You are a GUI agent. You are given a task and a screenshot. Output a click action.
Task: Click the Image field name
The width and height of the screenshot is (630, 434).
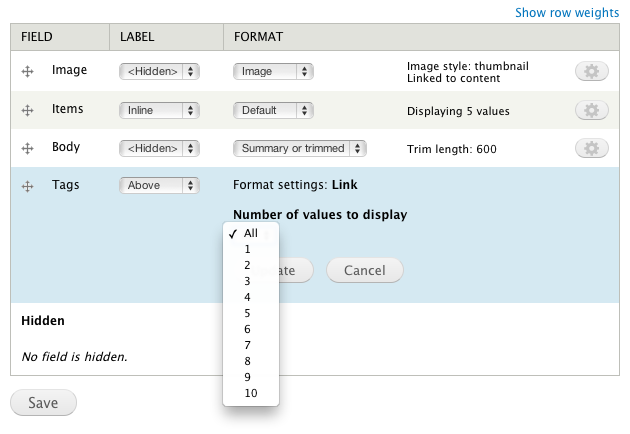69,70
